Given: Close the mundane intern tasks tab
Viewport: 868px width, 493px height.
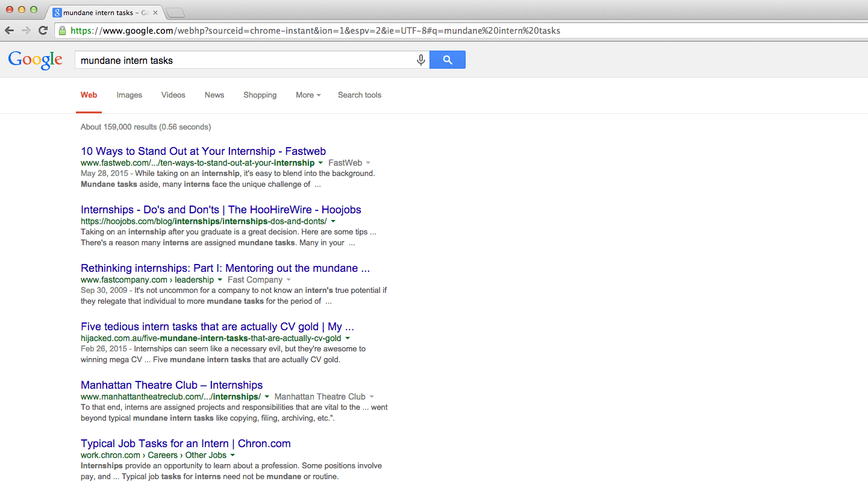Looking at the screenshot, I should 155,12.
